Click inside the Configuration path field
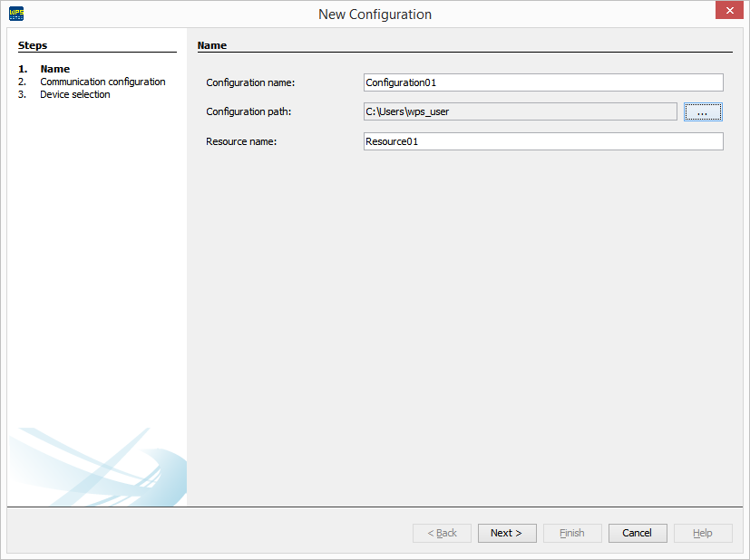The width and height of the screenshot is (750, 560). click(x=519, y=111)
